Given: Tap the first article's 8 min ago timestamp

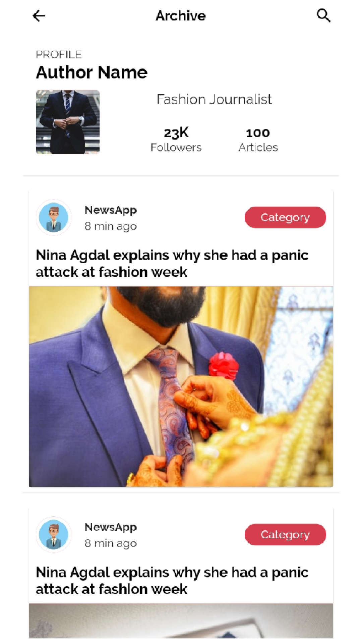Looking at the screenshot, I should [x=111, y=226].
